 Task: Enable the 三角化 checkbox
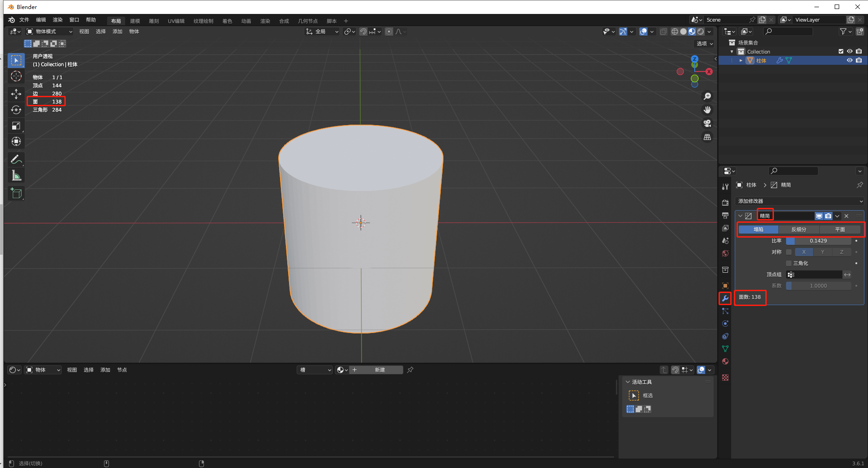[x=789, y=263]
